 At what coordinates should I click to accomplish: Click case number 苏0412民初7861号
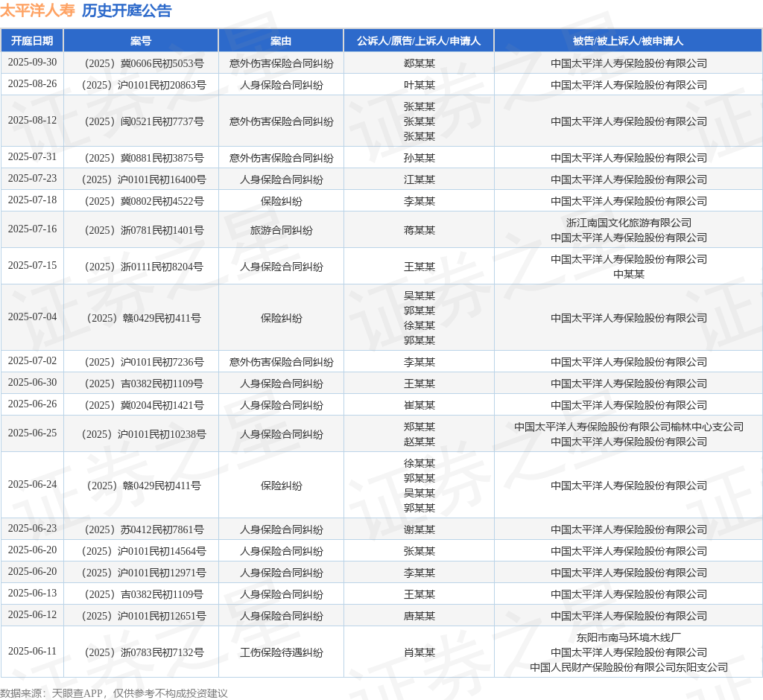(x=144, y=529)
